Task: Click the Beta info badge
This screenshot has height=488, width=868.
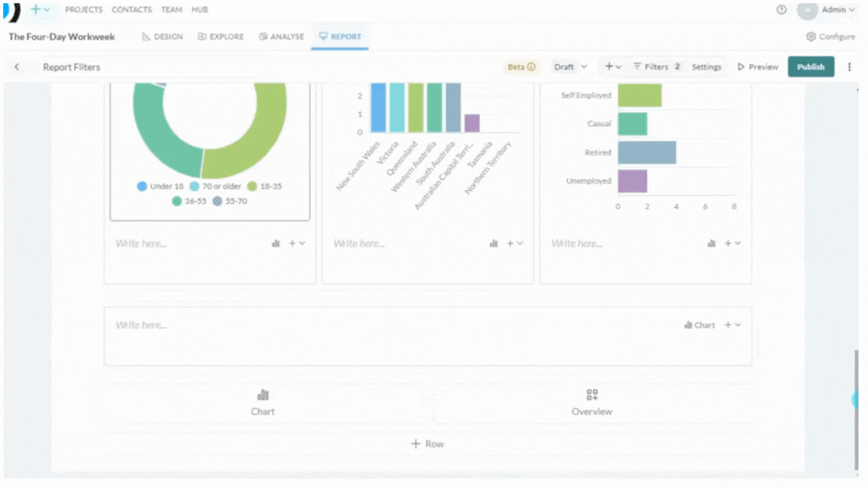Action: 521,67
